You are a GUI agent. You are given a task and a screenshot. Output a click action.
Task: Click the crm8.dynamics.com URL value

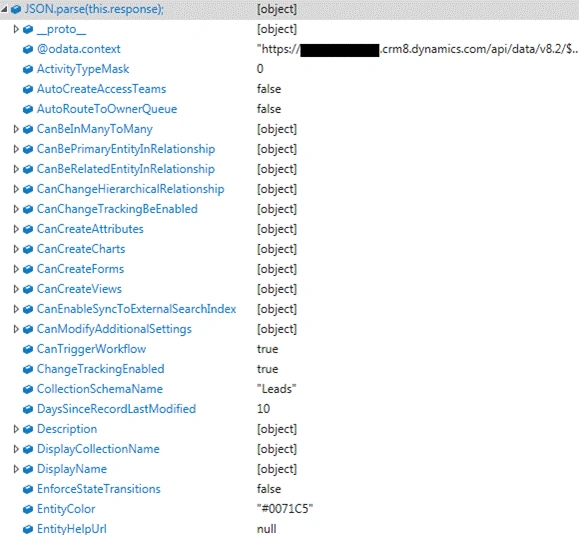(417, 49)
